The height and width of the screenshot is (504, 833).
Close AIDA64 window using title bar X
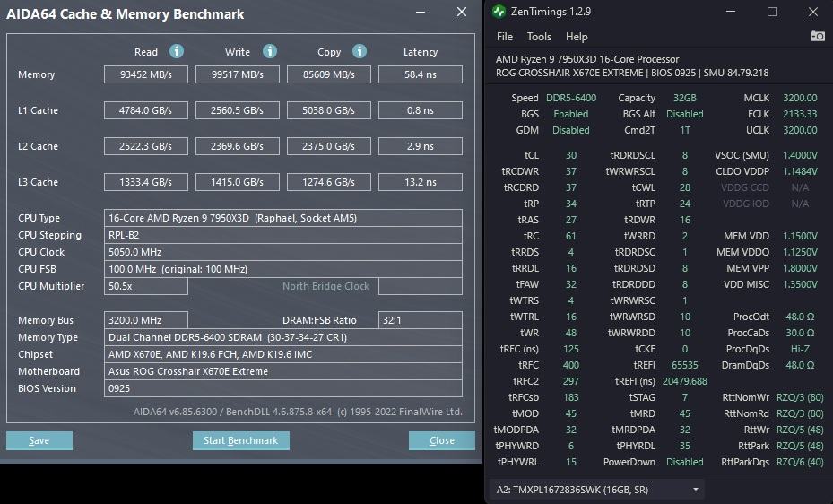tap(461, 13)
